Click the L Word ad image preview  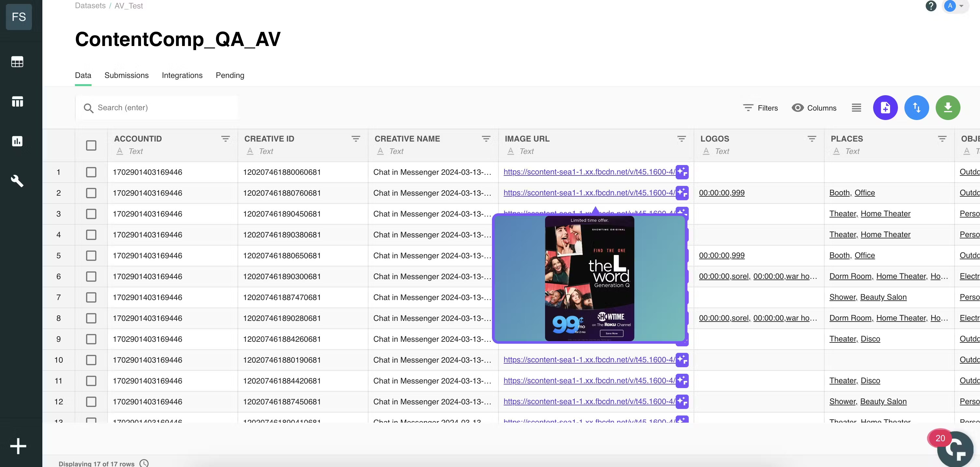pos(589,279)
